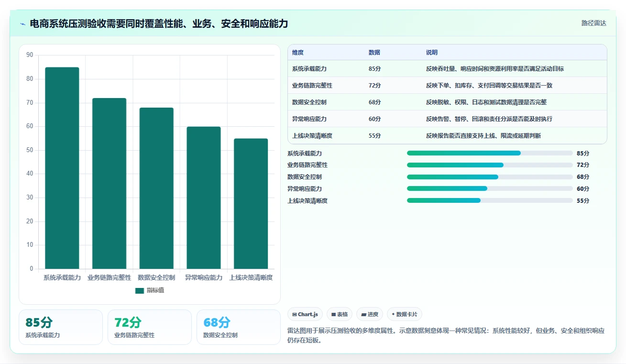Open the 68分 数据安全控制 data card
Viewport: 626px width, 364px height.
click(239, 327)
